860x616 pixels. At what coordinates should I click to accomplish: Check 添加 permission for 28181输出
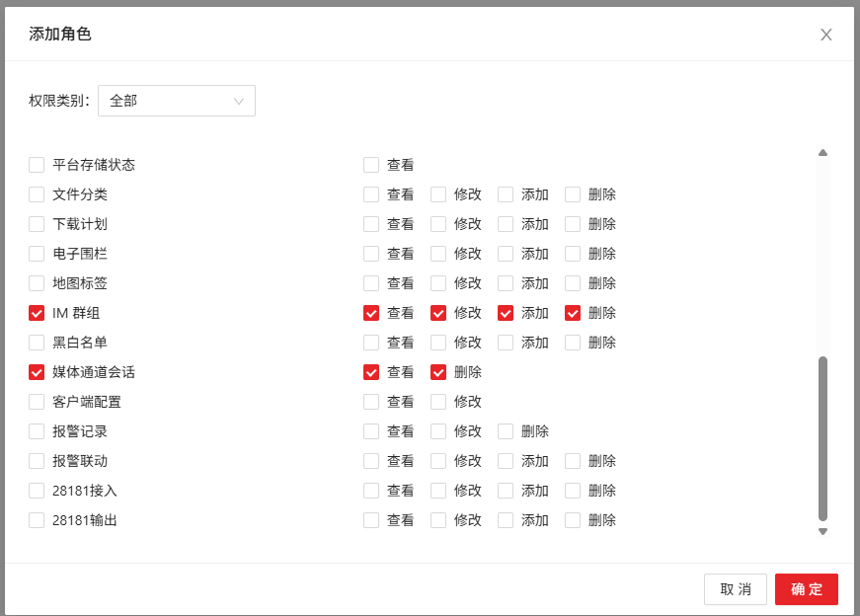(506, 520)
